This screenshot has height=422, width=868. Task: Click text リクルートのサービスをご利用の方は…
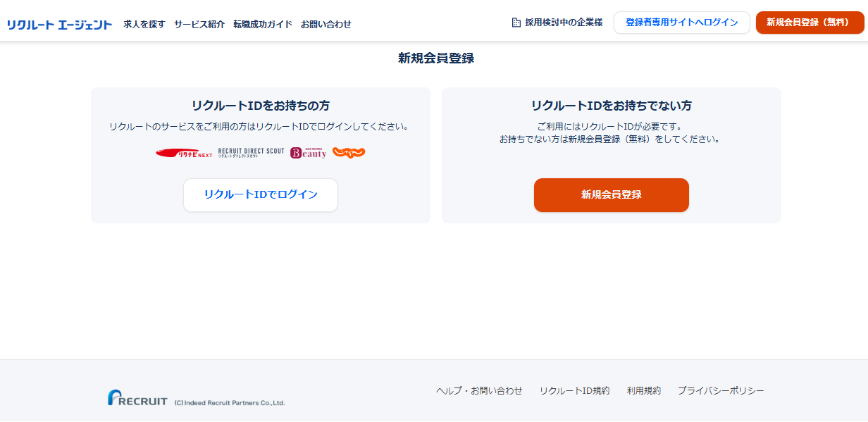click(261, 127)
